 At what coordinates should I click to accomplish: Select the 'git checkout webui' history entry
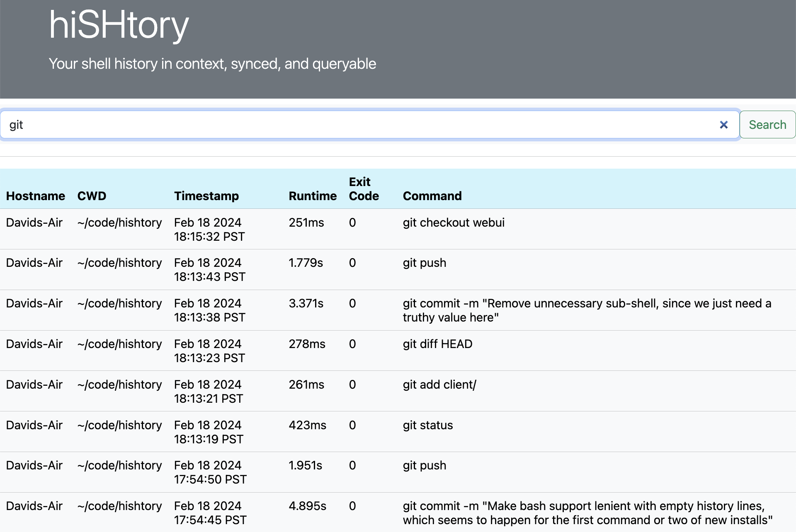click(454, 222)
